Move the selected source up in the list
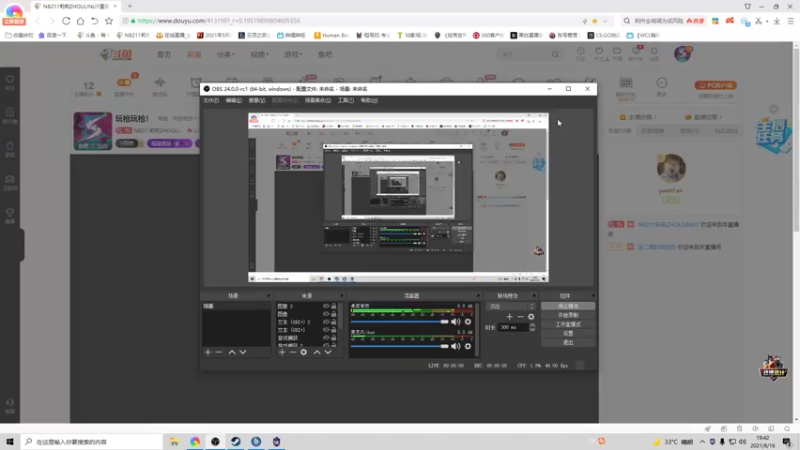Screen dimensions: 800x450 [x=317, y=352]
